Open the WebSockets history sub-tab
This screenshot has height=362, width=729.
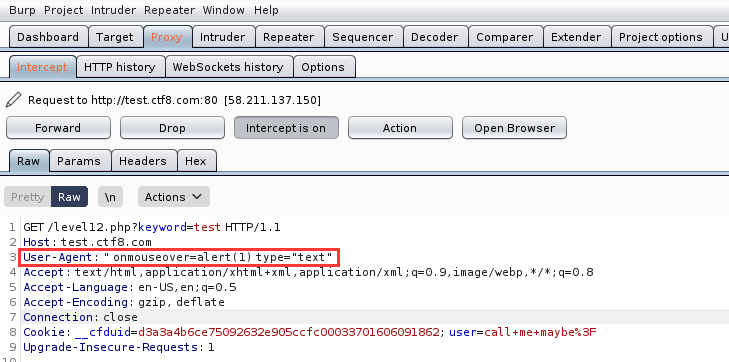[228, 67]
